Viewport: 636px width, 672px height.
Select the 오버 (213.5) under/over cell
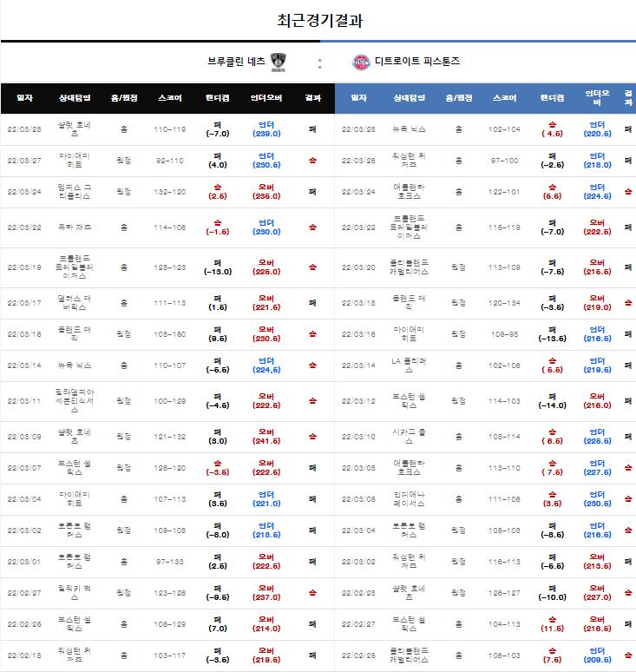pos(597,562)
